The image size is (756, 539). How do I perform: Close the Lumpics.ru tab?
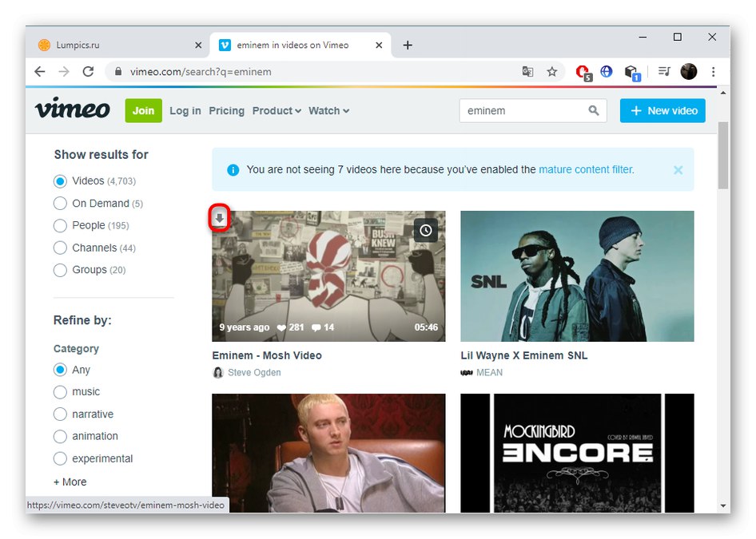coord(198,46)
